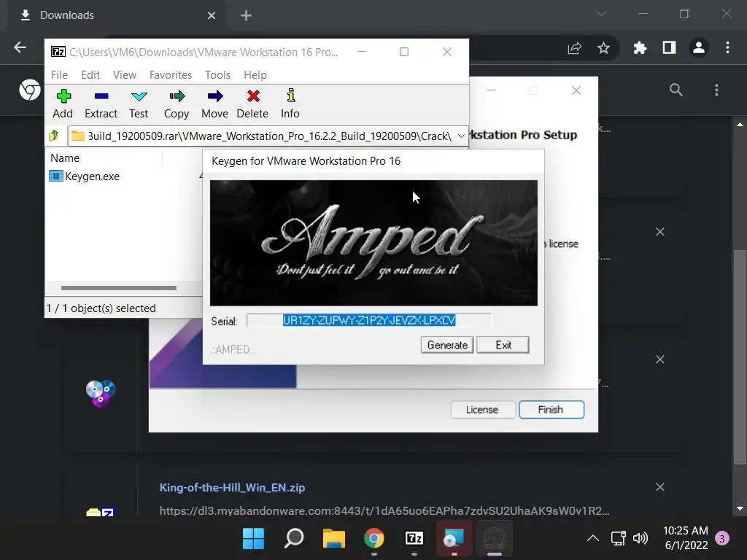Click the Chrome logo on Downloads page
The image size is (747, 560).
[x=29, y=90]
